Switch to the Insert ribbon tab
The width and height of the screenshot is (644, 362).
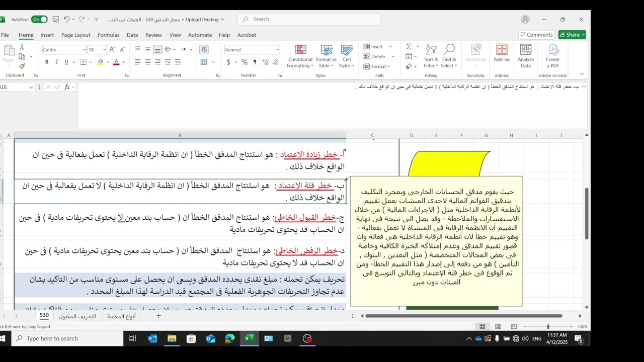(x=47, y=35)
